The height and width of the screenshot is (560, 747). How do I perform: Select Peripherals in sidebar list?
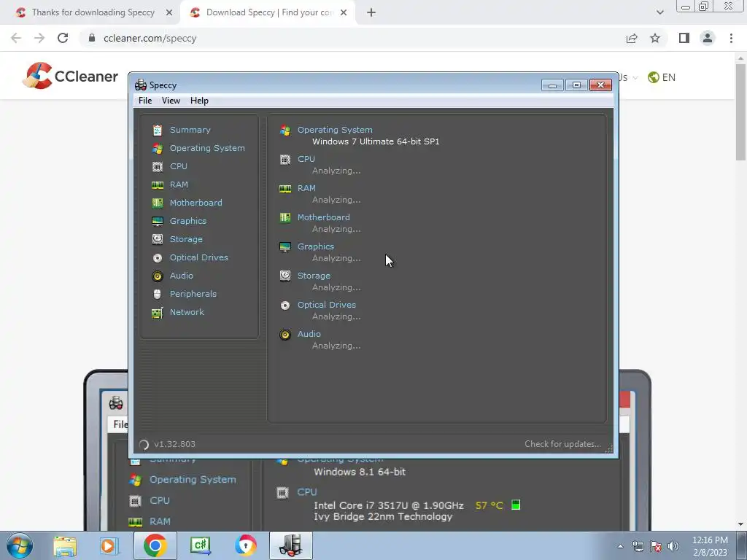click(x=193, y=294)
